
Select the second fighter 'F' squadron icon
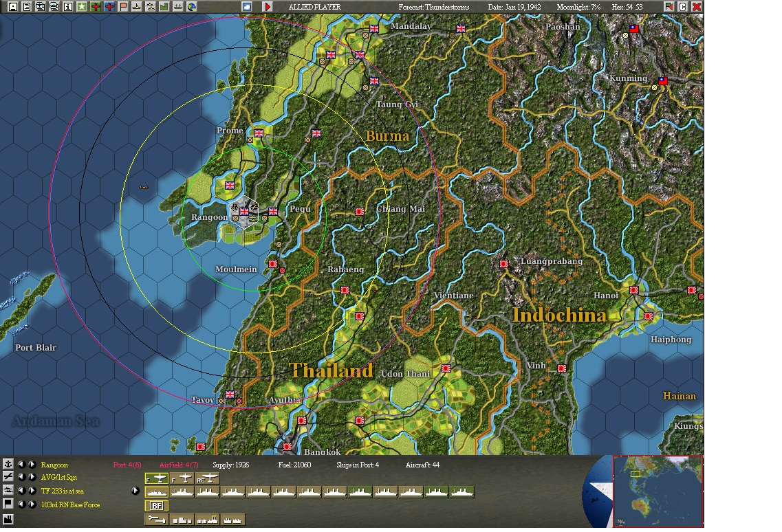(x=182, y=478)
